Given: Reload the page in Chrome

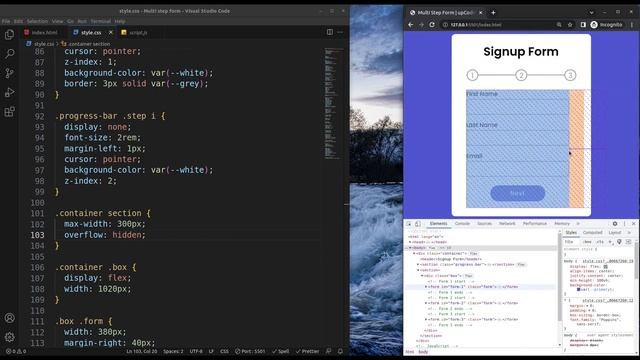Looking at the screenshot, I should click(x=432, y=24).
